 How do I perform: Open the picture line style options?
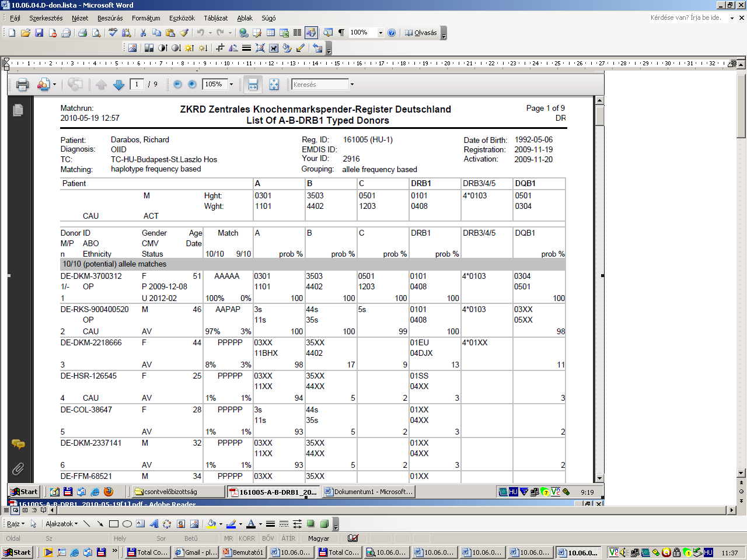[x=247, y=48]
